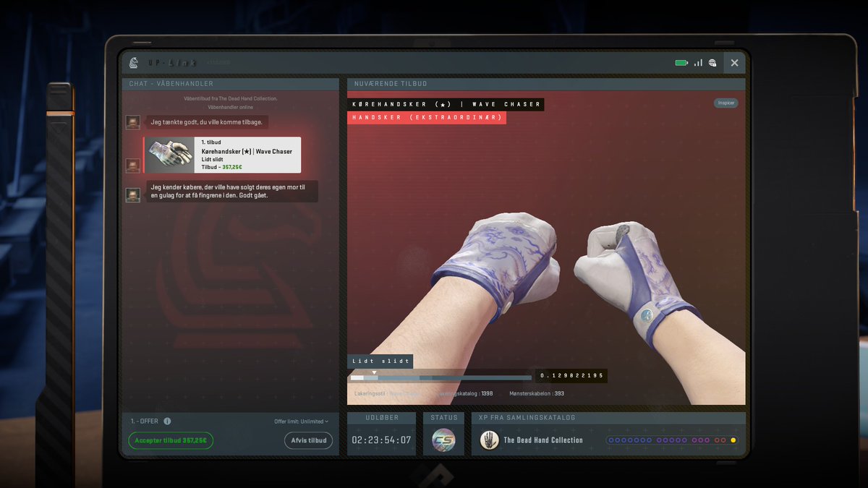Click the float value 0.129822195
The width and height of the screenshot is (868, 488).
pyautogui.click(x=571, y=376)
